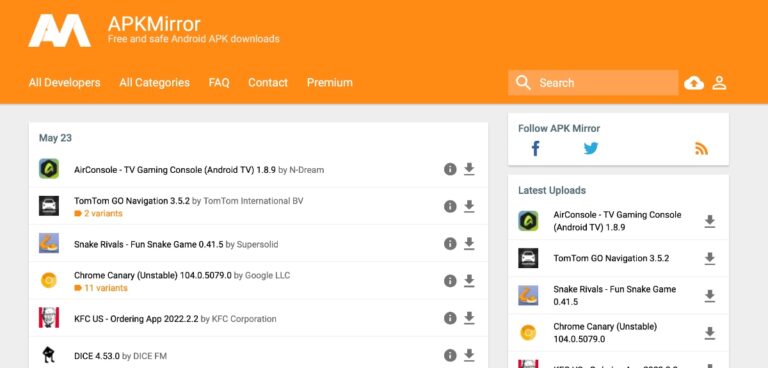768x368 pixels.
Task: Show info for Chrome Canary 104.0.5079.0
Action: (450, 281)
